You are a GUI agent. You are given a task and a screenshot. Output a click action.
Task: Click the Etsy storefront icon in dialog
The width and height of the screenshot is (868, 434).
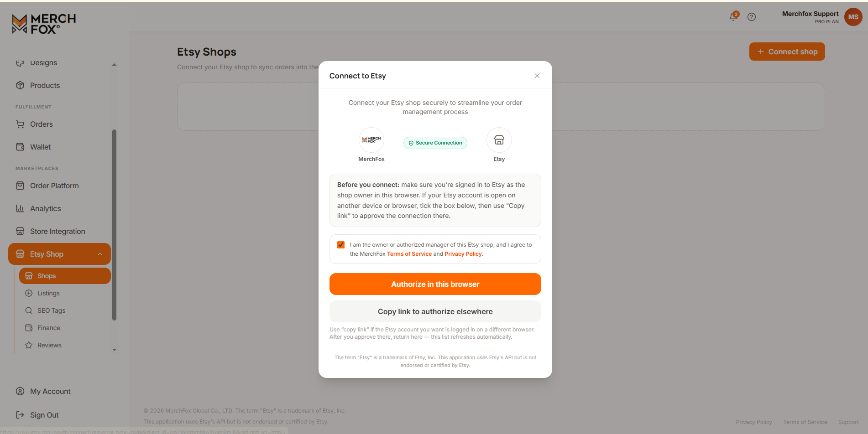tap(499, 140)
